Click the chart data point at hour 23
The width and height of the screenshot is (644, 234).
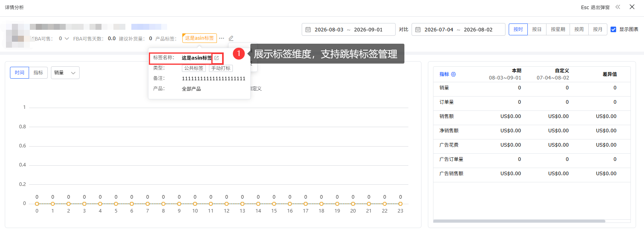click(400, 204)
